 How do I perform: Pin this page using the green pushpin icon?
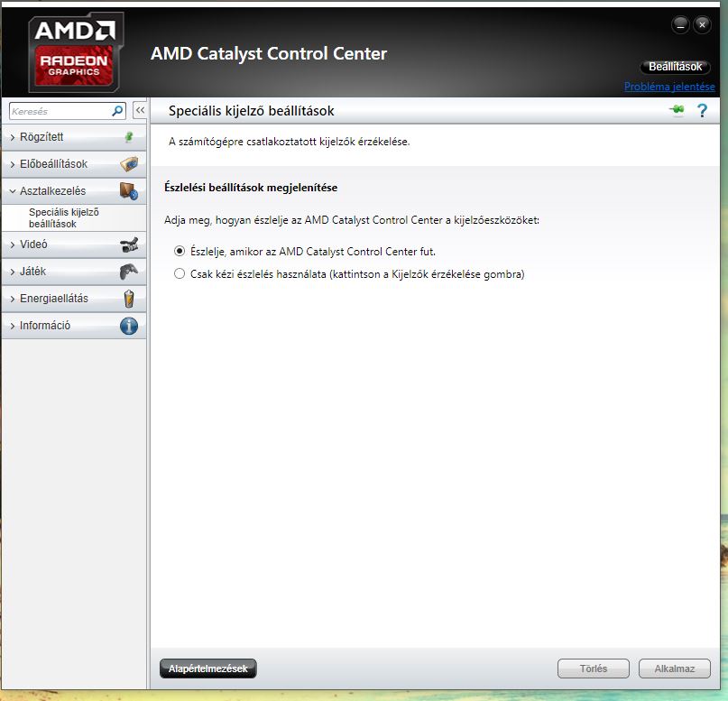tap(677, 110)
